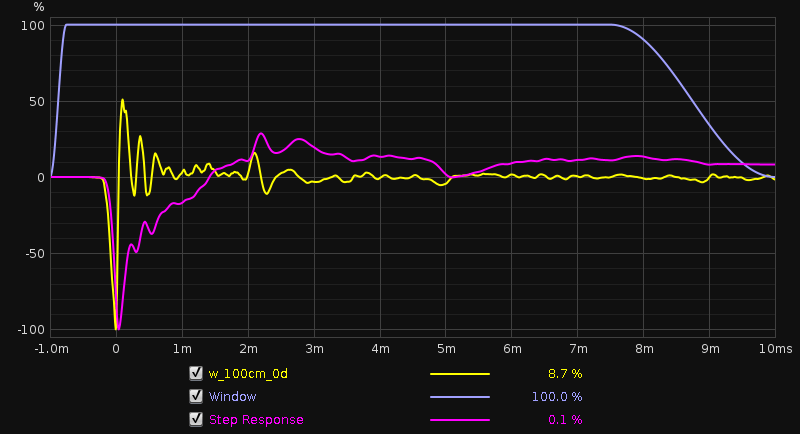The image size is (800, 434).
Task: Click the % unit label above the axis
Action: (39, 7)
